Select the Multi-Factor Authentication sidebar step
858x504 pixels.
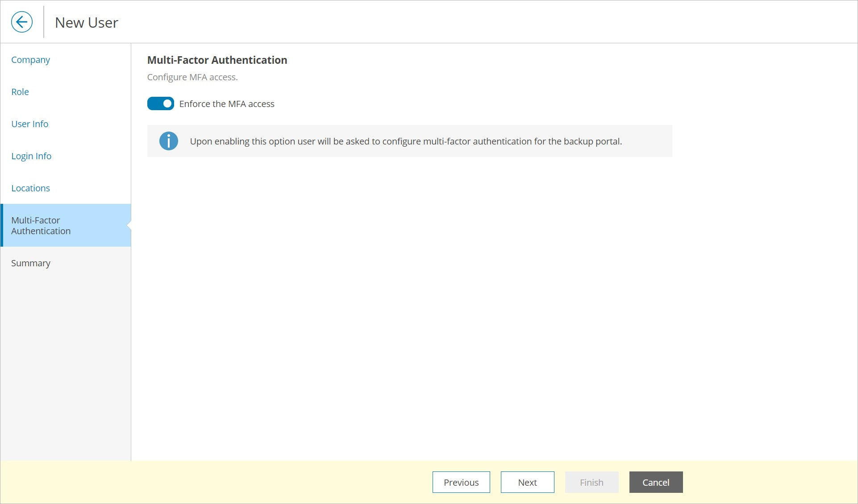(x=41, y=226)
